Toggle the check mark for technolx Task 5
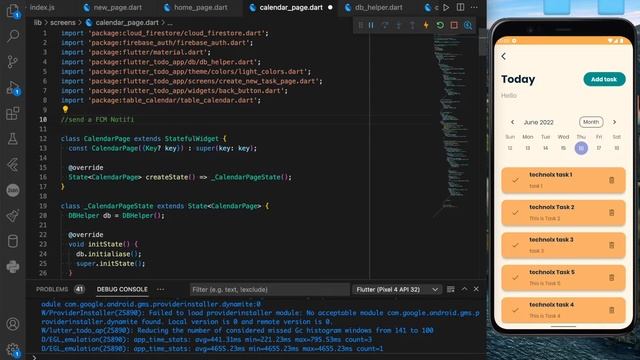The width and height of the screenshot is (640, 360). coord(515,278)
